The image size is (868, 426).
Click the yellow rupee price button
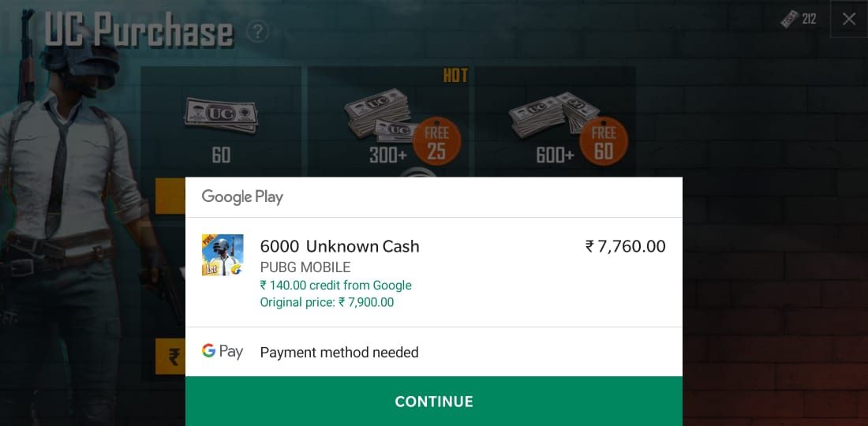tap(170, 357)
